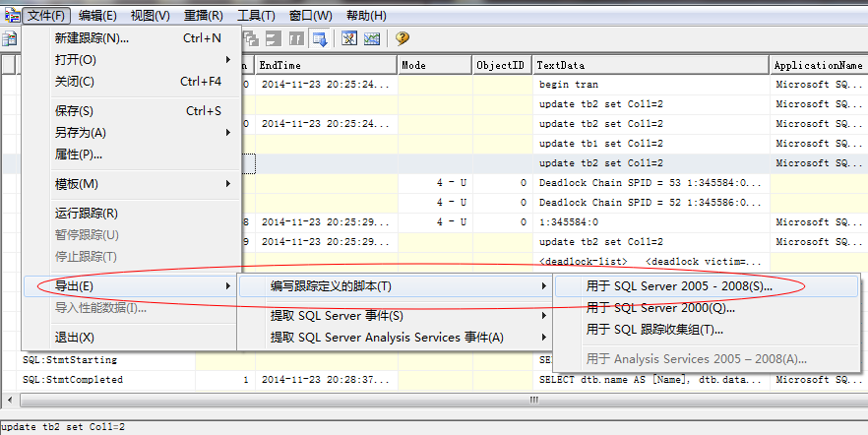Click the yellow Help question mark icon
The image size is (868, 435).
click(x=403, y=38)
